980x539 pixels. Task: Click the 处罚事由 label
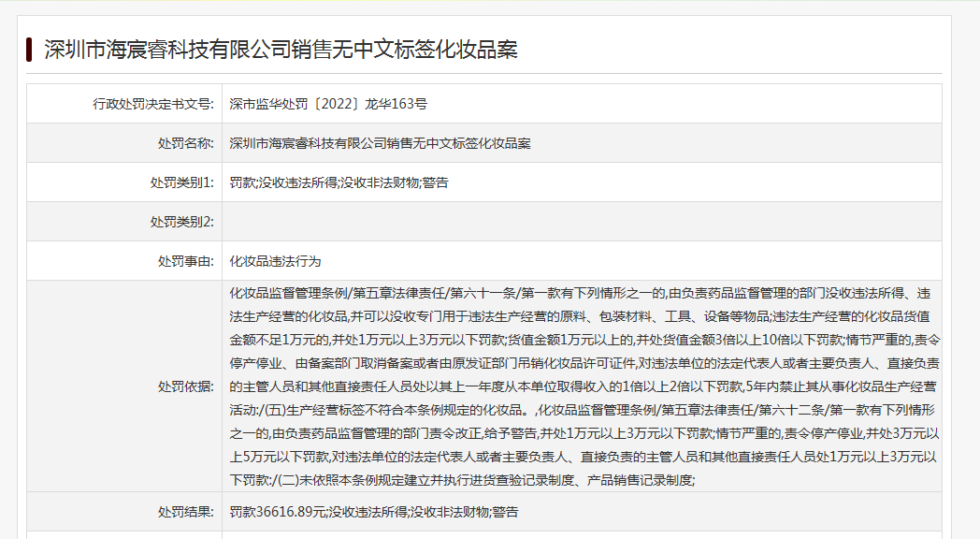(186, 261)
